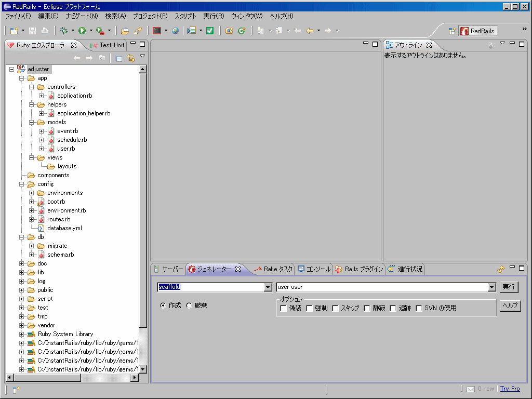Click the Print toolbar icon
The image size is (532, 399).
click(44, 31)
